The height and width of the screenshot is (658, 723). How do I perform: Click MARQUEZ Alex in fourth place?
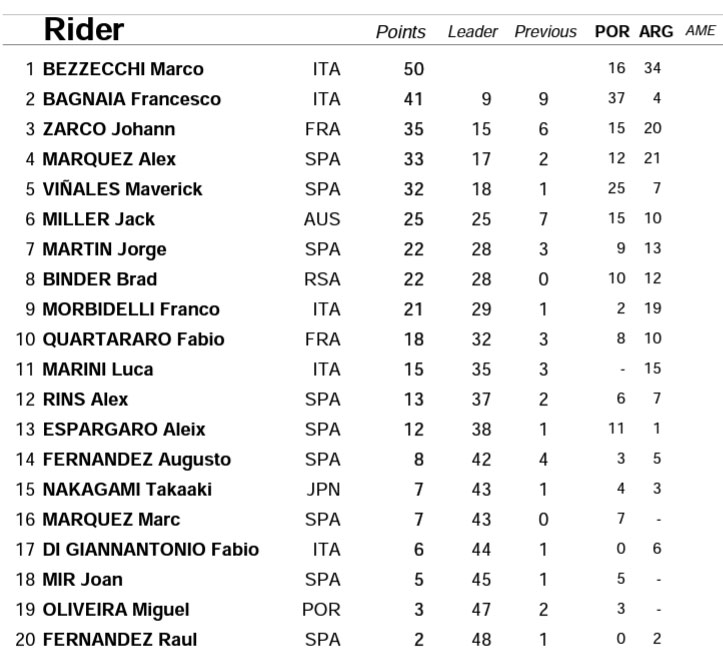coord(109,159)
